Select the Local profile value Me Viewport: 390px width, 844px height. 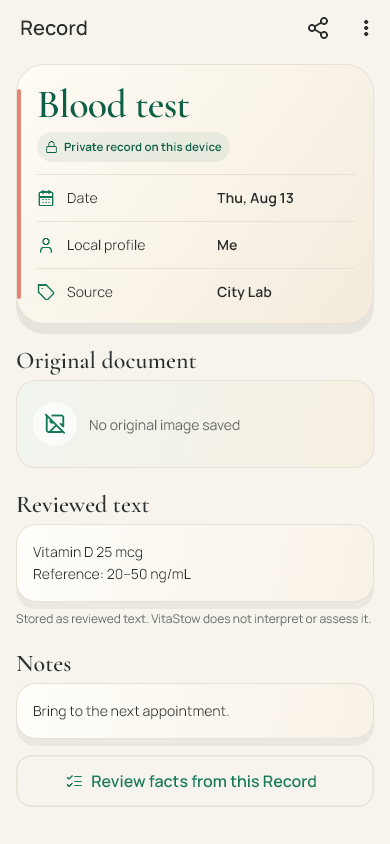click(227, 245)
